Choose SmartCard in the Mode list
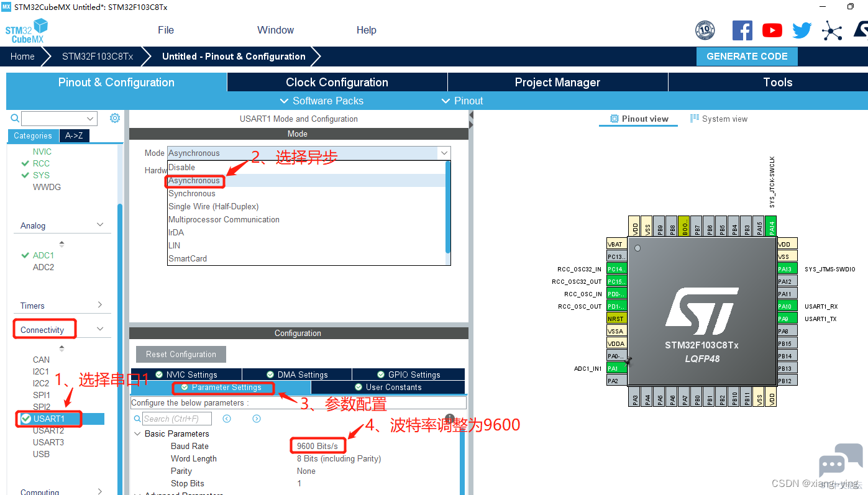Screen dimensions: 868x495 coord(306,259)
